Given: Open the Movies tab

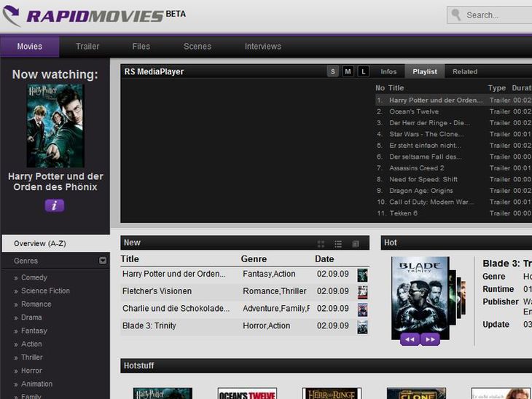Looking at the screenshot, I should click(30, 47).
